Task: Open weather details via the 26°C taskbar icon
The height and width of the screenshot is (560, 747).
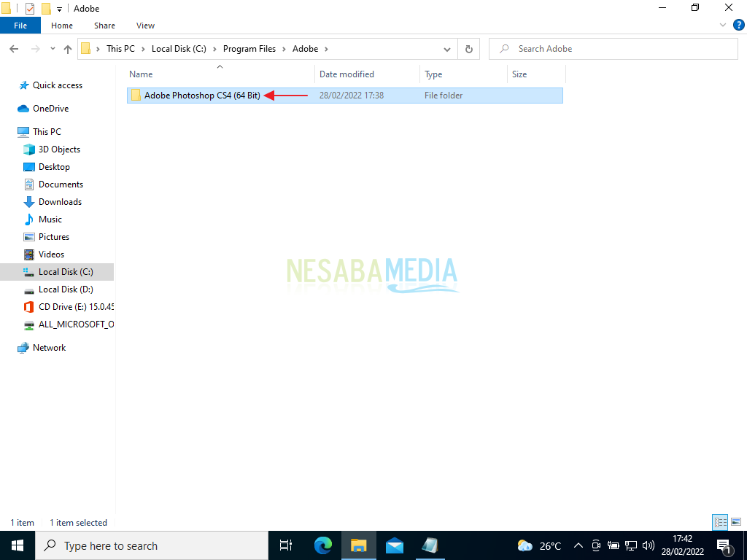Action: [537, 545]
